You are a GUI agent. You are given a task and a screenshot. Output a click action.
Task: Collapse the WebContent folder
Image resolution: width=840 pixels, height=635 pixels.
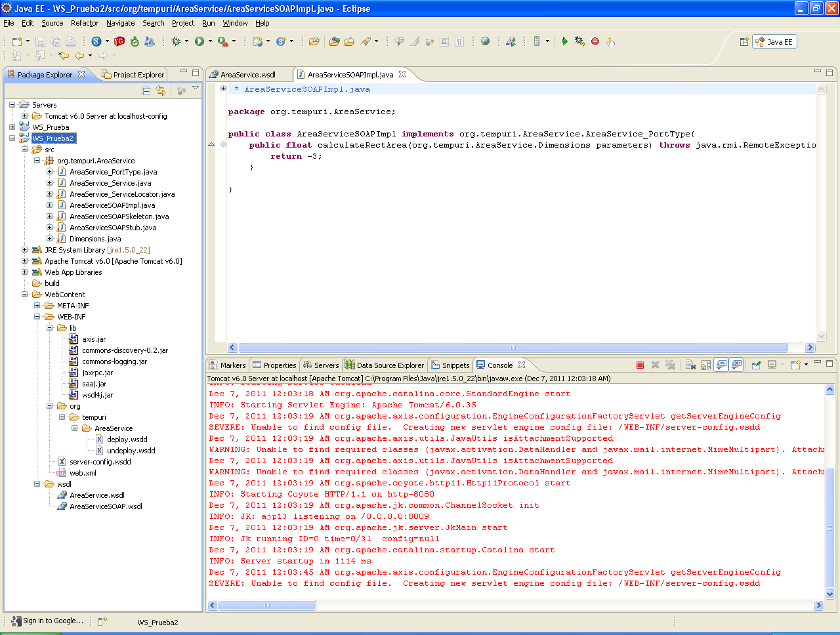click(x=24, y=295)
